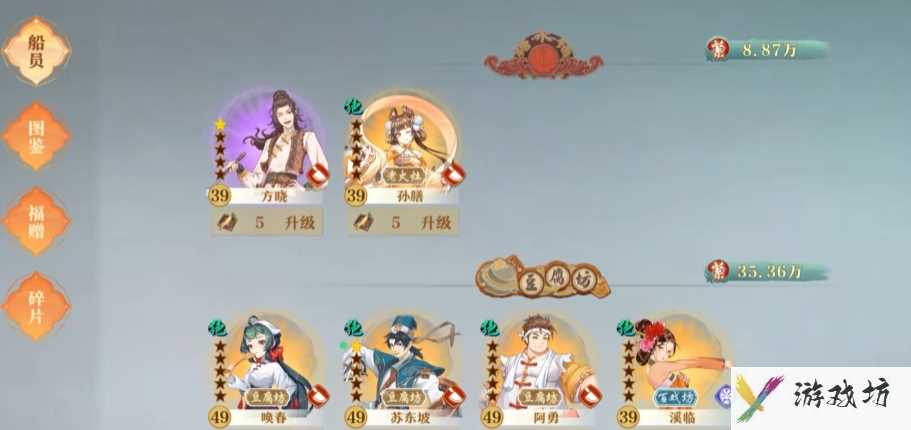Open the 福赠 tab
This screenshot has width=911, height=430.
click(x=36, y=221)
